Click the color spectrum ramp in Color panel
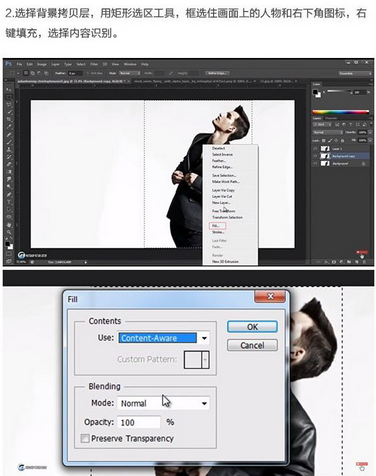 pos(341,112)
